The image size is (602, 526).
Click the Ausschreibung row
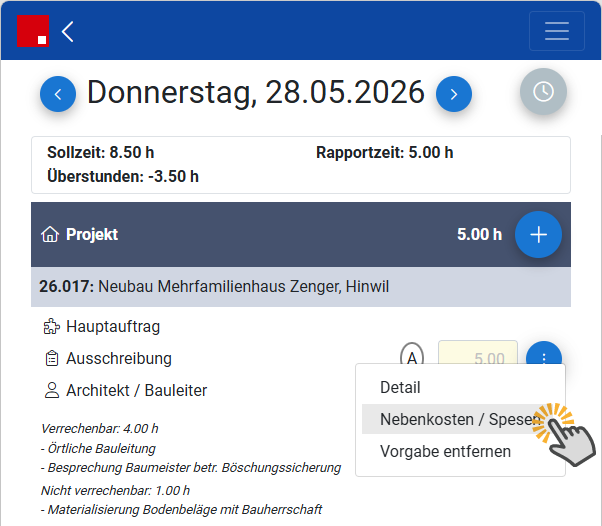(108, 359)
